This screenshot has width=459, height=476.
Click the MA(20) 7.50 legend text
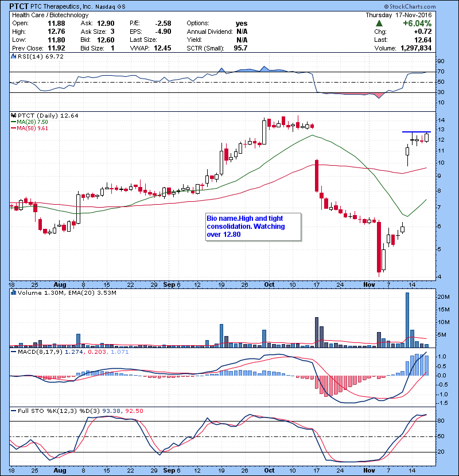(x=32, y=122)
